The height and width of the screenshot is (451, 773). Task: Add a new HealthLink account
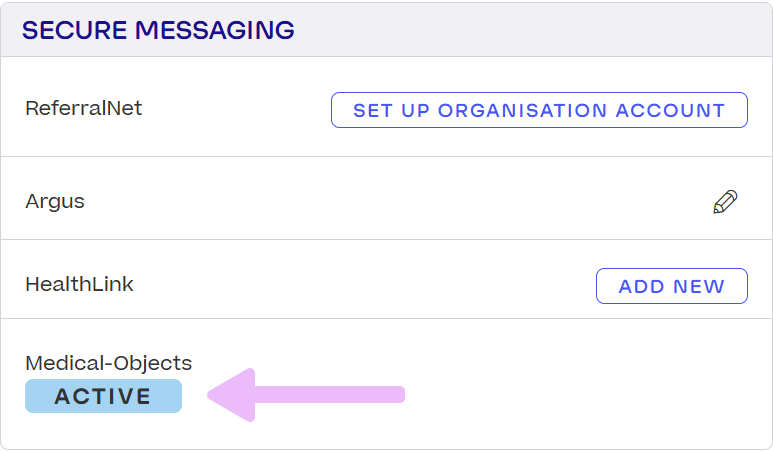671,286
